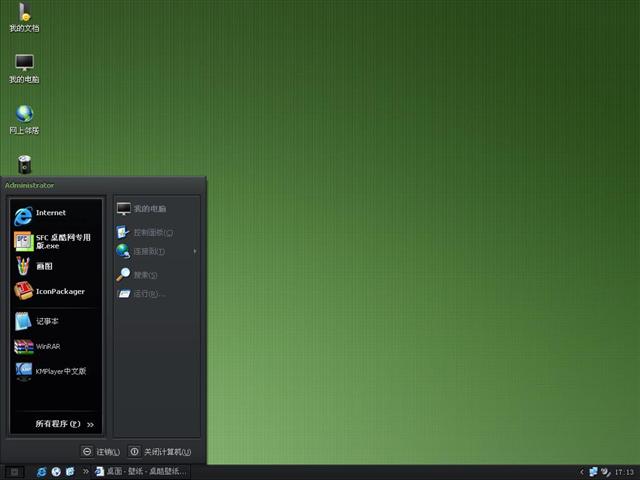Click the Administrator user name header
Image resolution: width=640 pixels, height=480 pixels.
(29, 185)
